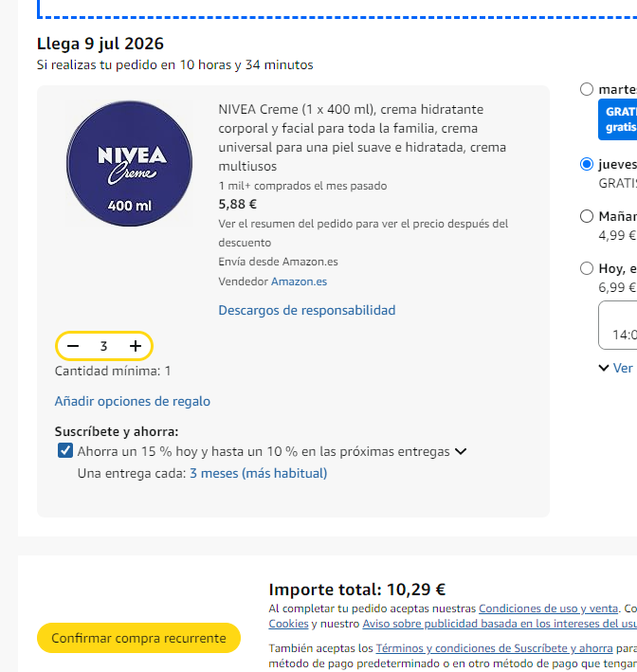Open the Amazon.es seller link
Screen dimensions: 637x672
pyautogui.click(x=299, y=282)
